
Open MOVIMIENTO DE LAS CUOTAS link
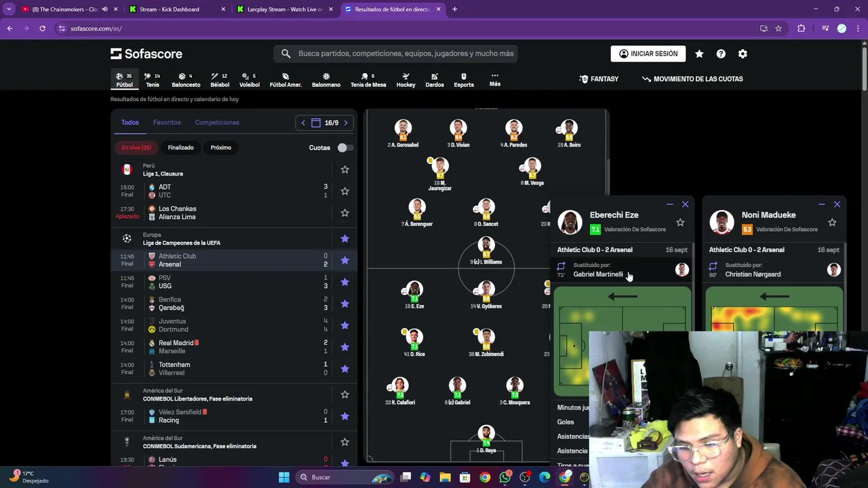click(x=692, y=79)
